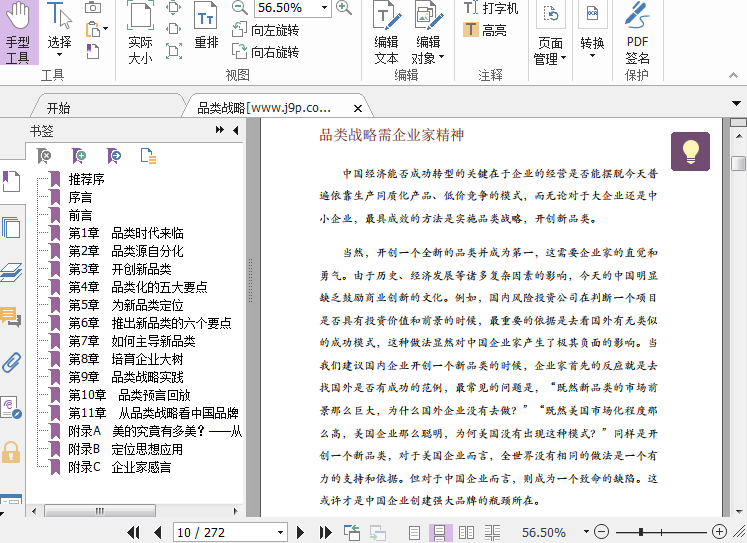
Task: Click the zoom slider handle in status bar
Action: click(x=641, y=532)
